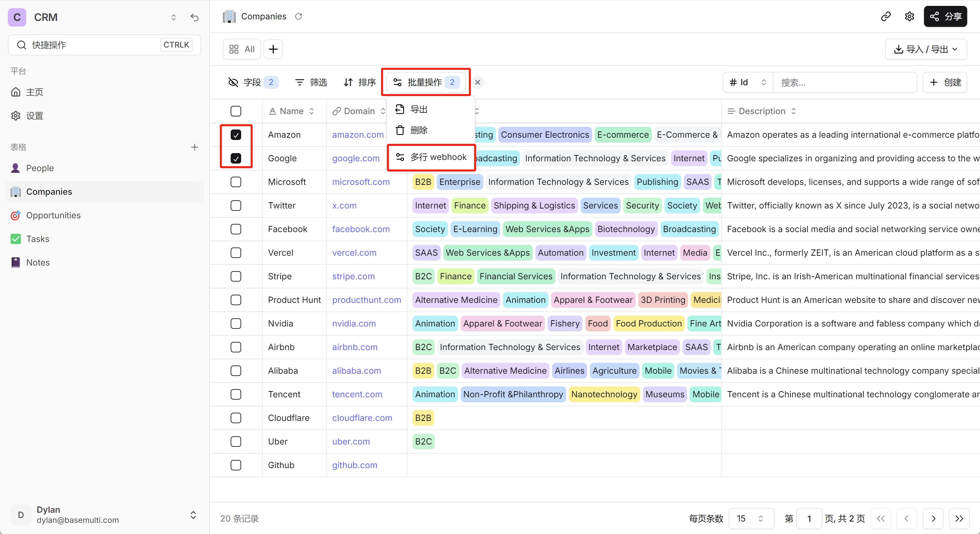This screenshot has height=534, width=980.
Task: Uncheck the Google row checkbox
Action: (x=236, y=158)
